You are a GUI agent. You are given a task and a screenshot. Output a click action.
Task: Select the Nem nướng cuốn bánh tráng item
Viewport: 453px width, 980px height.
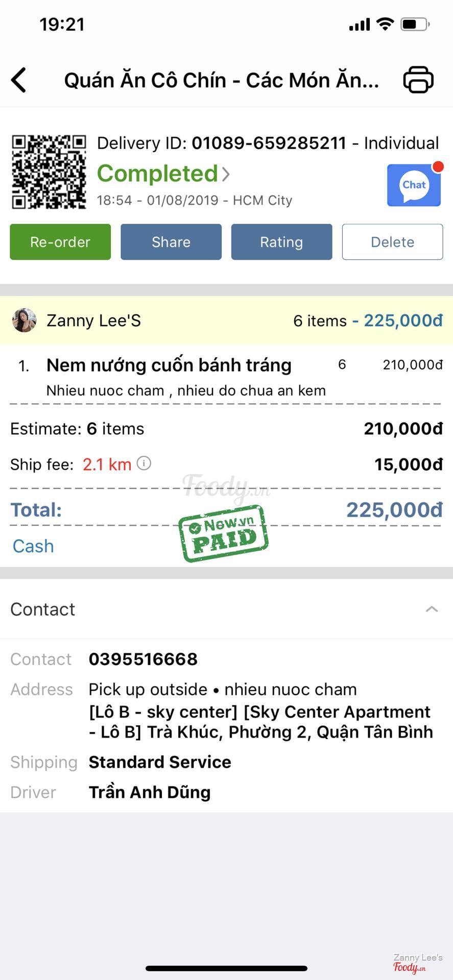point(169,365)
